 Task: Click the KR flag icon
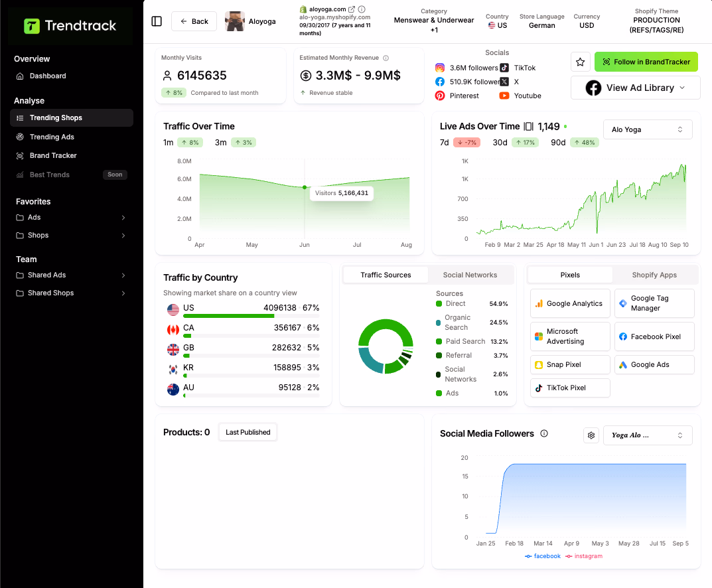[173, 370]
